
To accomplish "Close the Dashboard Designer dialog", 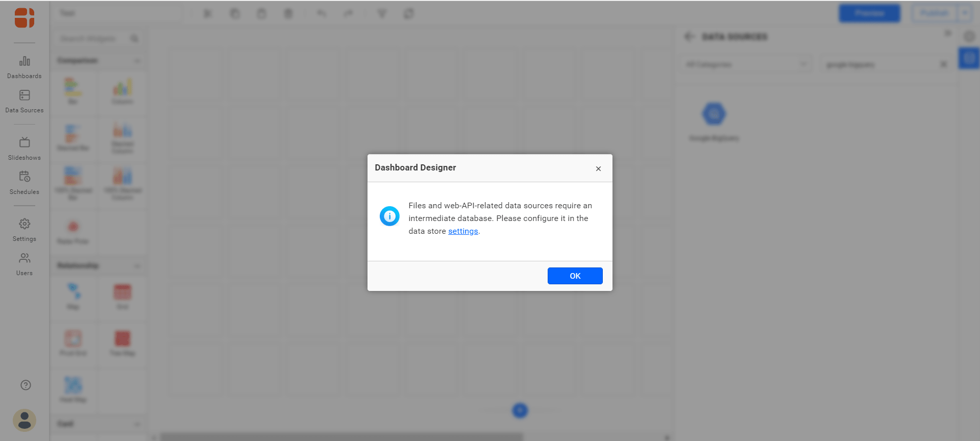I will click(x=598, y=168).
